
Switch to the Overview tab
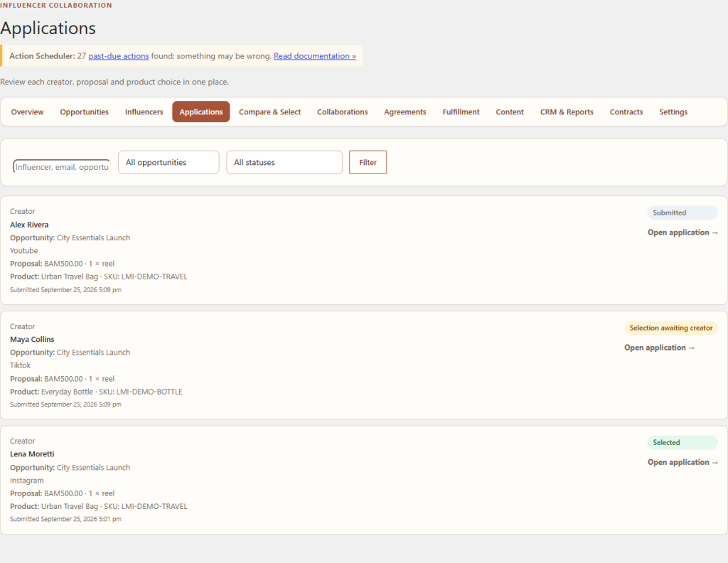point(28,112)
